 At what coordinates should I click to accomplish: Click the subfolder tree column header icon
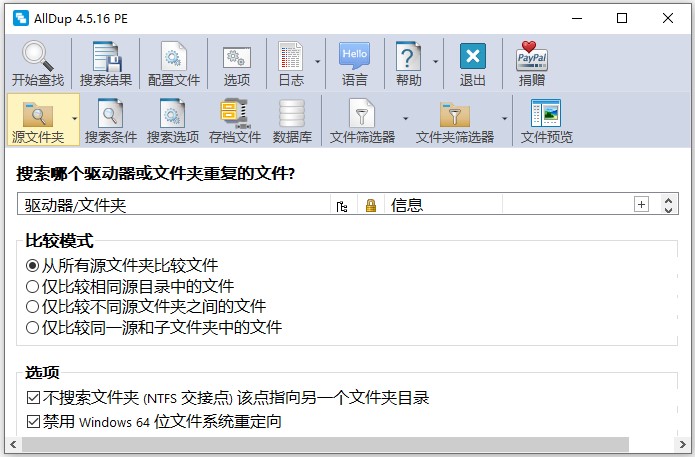click(342, 206)
